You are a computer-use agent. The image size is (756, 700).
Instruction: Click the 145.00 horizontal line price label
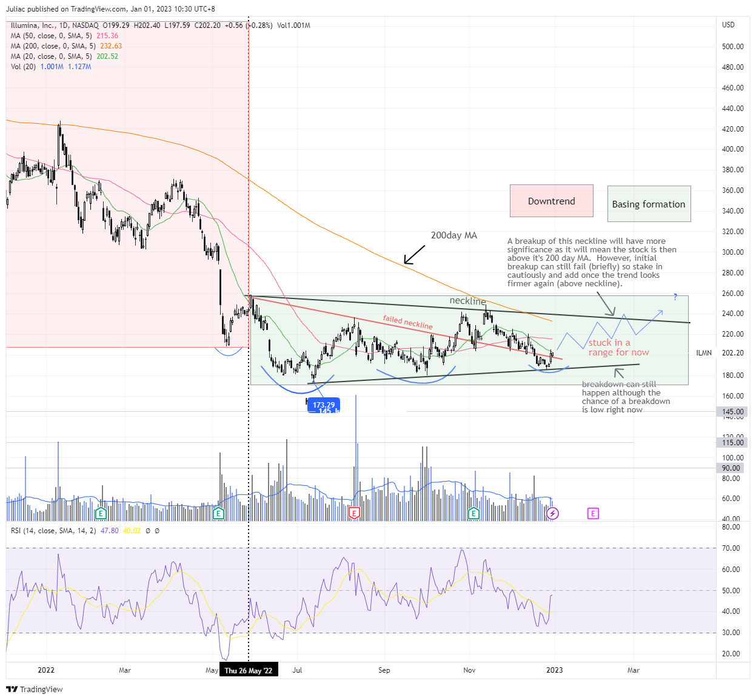click(733, 412)
